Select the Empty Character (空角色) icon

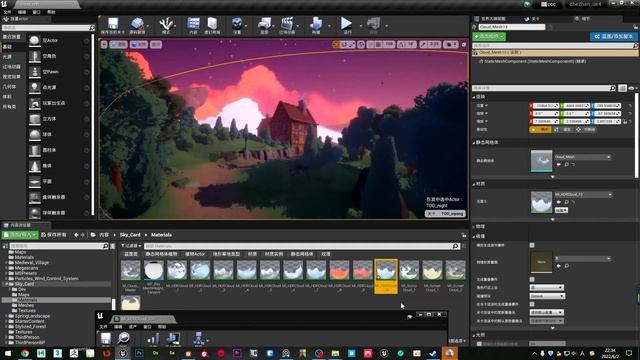[x=35, y=56]
